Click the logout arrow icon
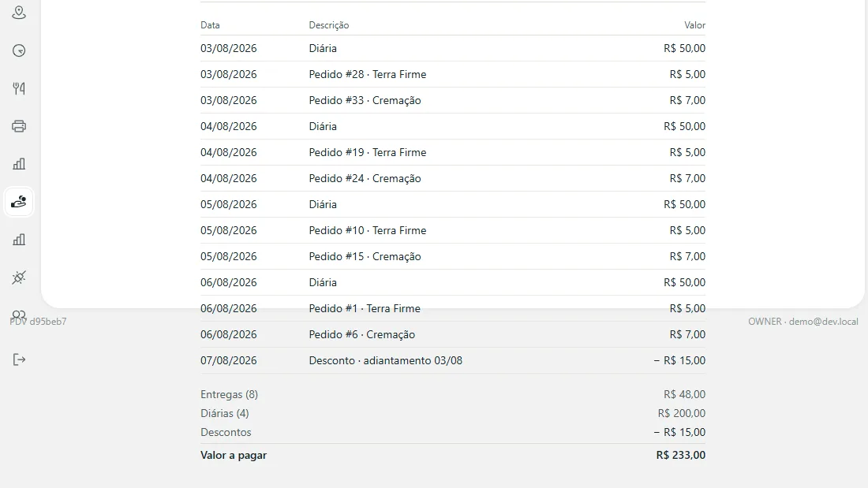The height and width of the screenshot is (488, 868). coord(19,359)
